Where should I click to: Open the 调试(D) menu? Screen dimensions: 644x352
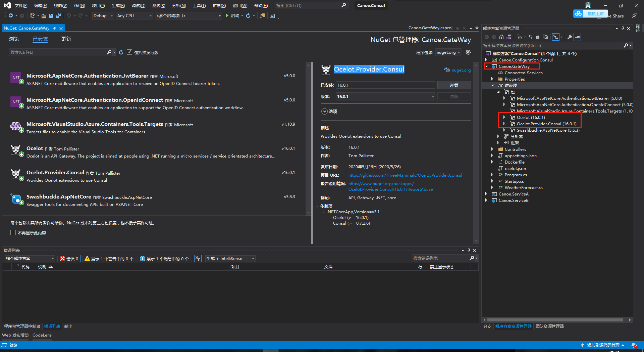(139, 5)
